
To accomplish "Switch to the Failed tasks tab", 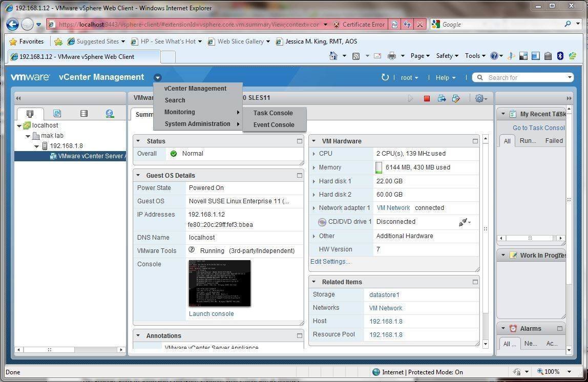I will pos(554,141).
